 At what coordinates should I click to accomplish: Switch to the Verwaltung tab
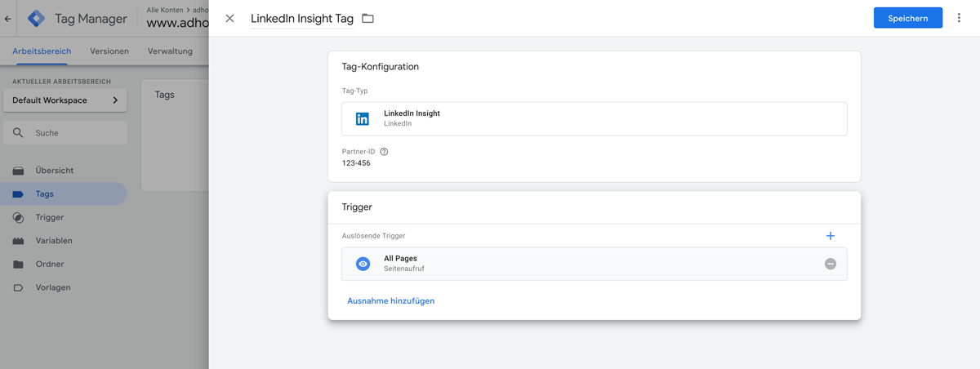pos(170,51)
